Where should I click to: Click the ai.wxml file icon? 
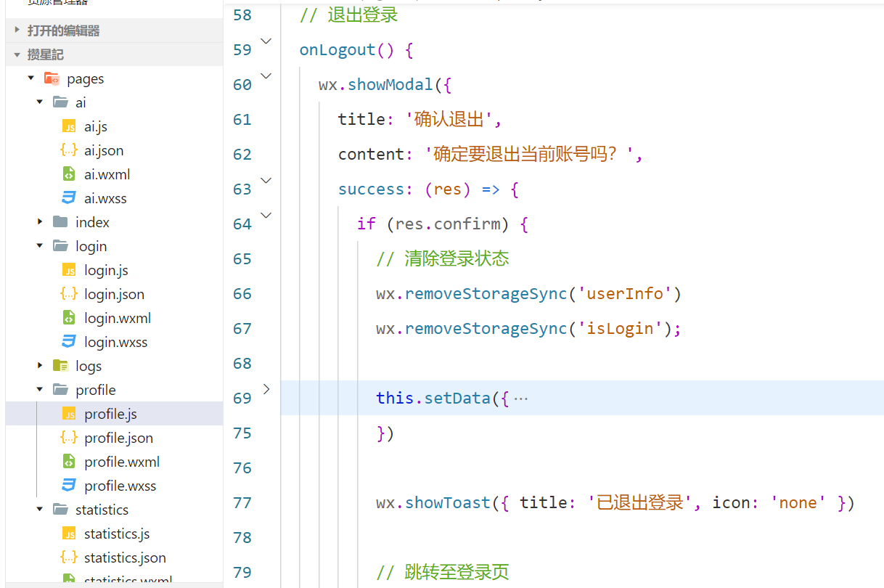(69, 174)
